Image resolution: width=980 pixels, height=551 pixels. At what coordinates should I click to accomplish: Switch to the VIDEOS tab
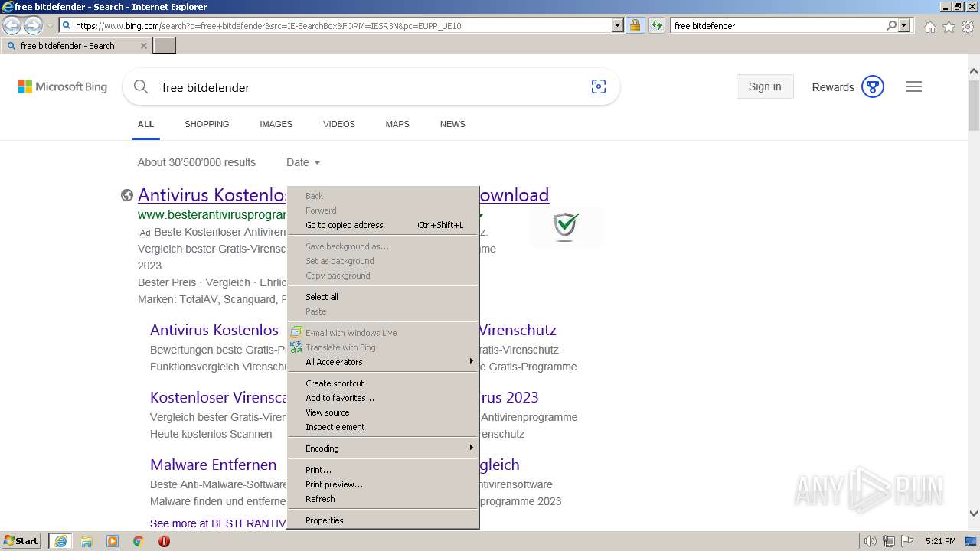pyautogui.click(x=338, y=124)
